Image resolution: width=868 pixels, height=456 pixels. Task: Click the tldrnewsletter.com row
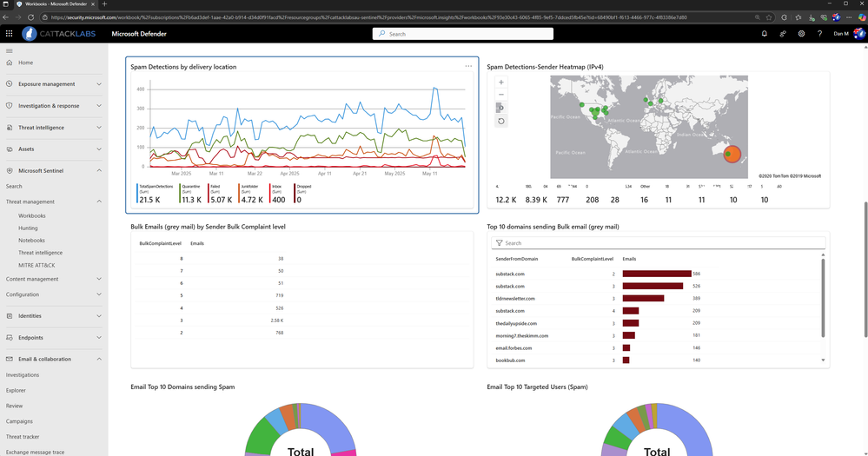click(656, 299)
